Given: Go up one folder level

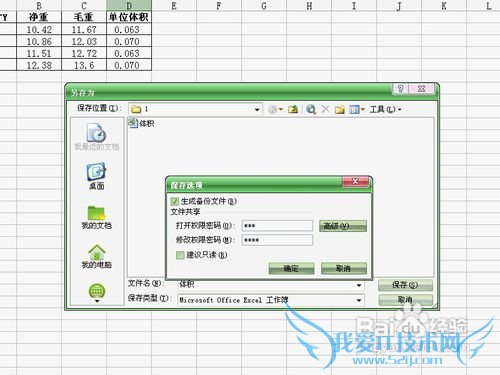Looking at the screenshot, I should coord(293,109).
